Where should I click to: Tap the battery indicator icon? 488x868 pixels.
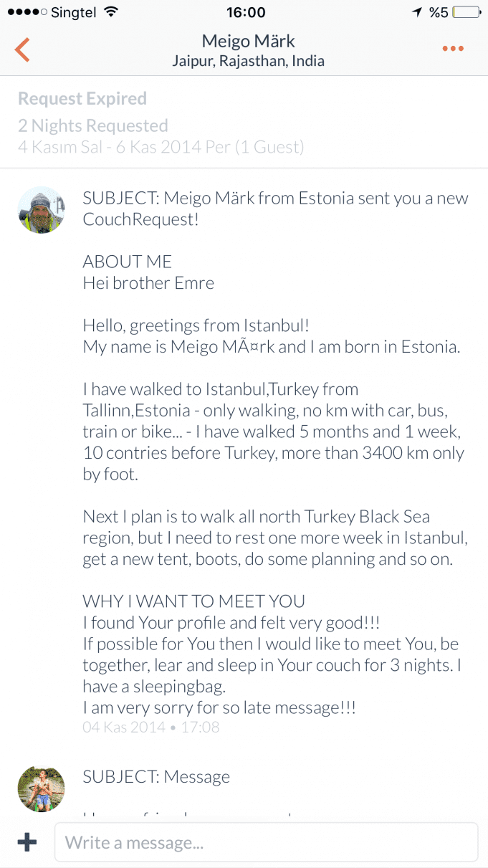tap(466, 12)
